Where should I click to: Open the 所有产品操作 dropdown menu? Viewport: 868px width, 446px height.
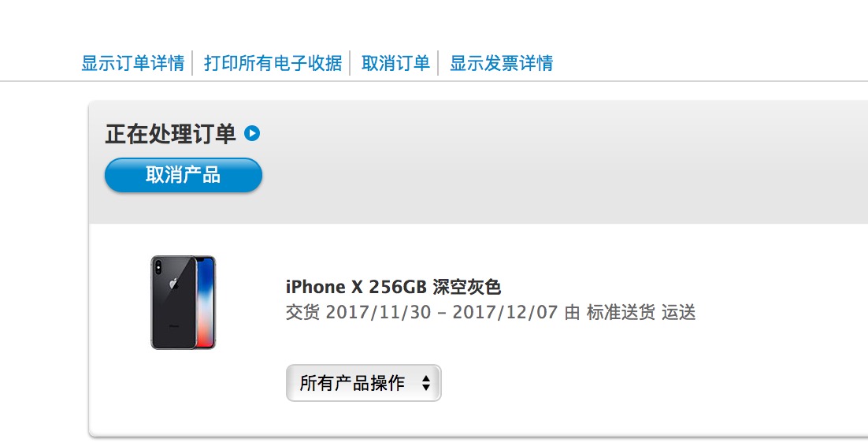[x=364, y=383]
